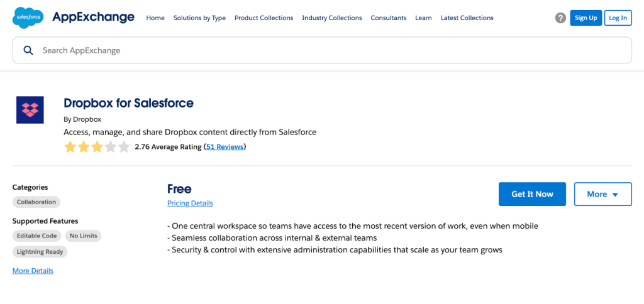Click the Supported Features label

pyautogui.click(x=45, y=221)
